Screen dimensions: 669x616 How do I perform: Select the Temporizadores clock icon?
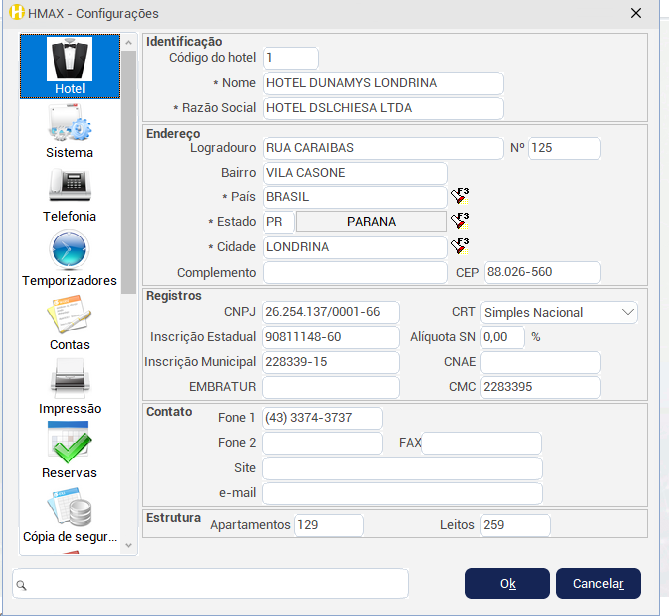pos(70,251)
